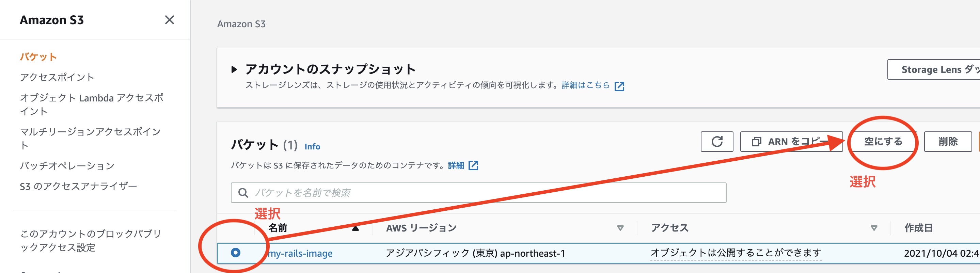Image resolution: width=980 pixels, height=273 pixels.
Task: Open S3 のアクセスアナライザー in sidebar
Action: pos(78,186)
